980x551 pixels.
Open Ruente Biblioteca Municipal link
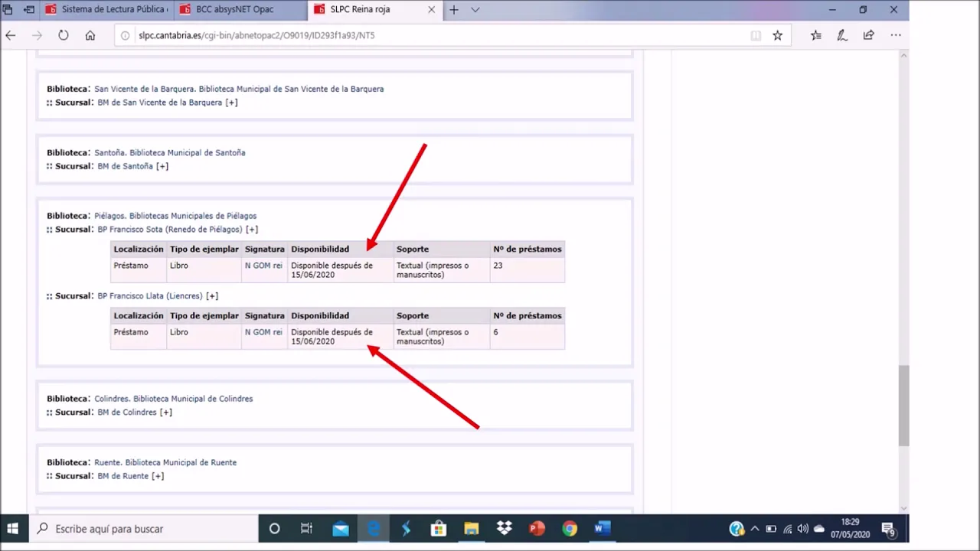[x=165, y=462]
